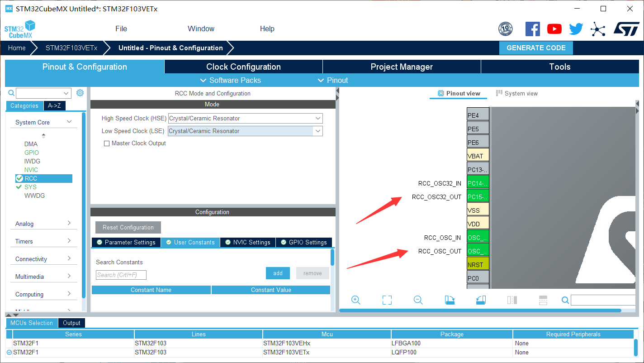Select the Pinout & Configuration tab
Screen dimensions: 644x363
click(85, 67)
